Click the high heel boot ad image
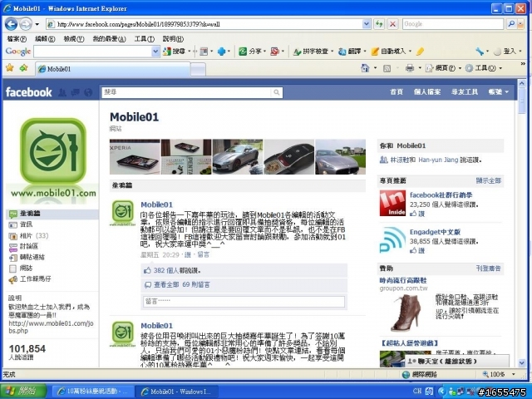 [406, 313]
